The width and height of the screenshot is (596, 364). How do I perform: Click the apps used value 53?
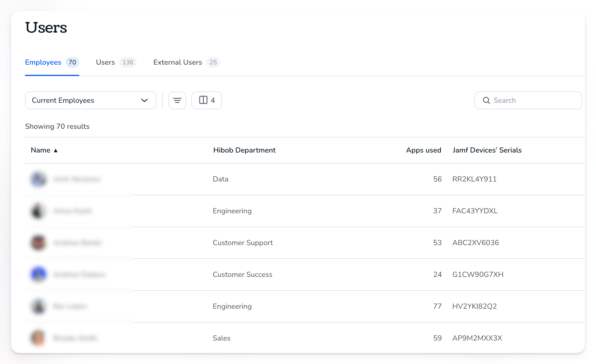coord(437,243)
